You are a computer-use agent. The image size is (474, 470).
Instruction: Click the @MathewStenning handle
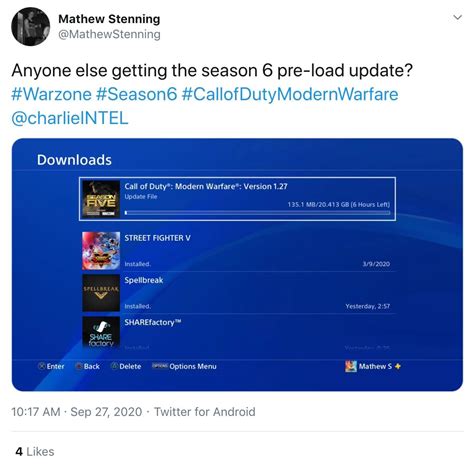(109, 34)
